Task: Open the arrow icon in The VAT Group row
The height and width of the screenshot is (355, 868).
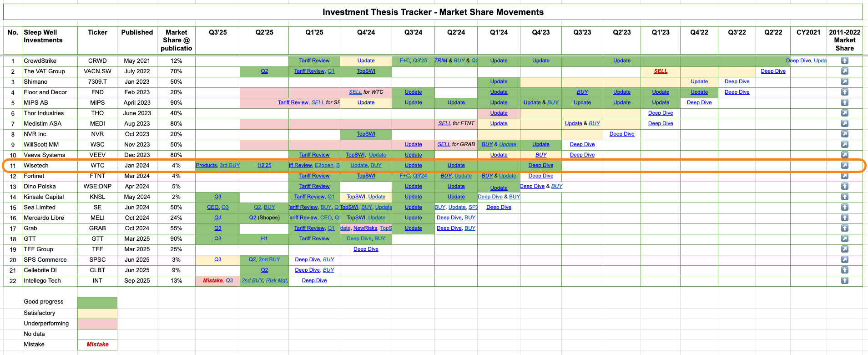Action: click(844, 71)
